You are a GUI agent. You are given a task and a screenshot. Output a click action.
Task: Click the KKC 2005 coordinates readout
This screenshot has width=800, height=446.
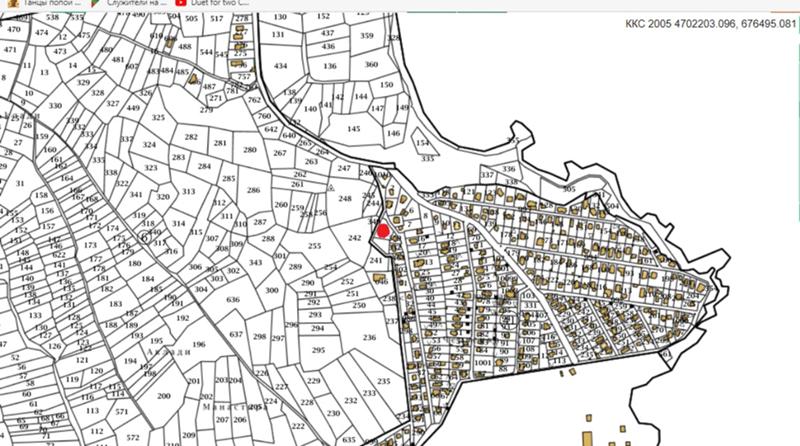coord(710,23)
